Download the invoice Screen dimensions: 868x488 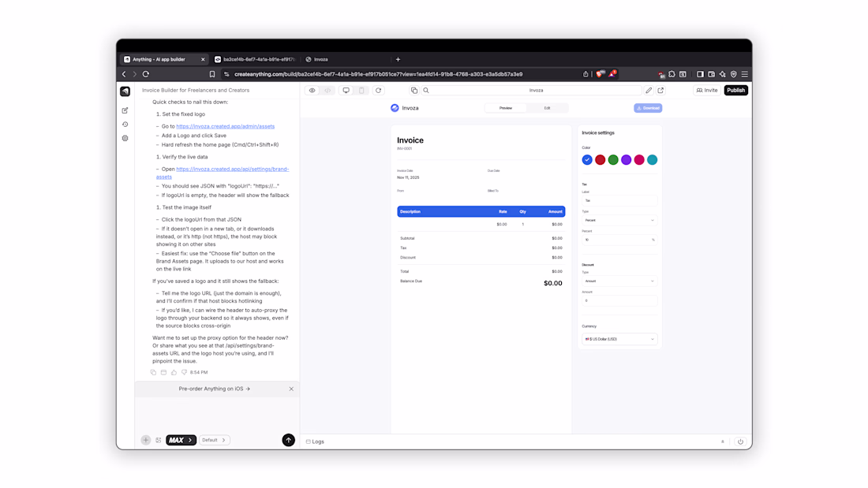(648, 108)
